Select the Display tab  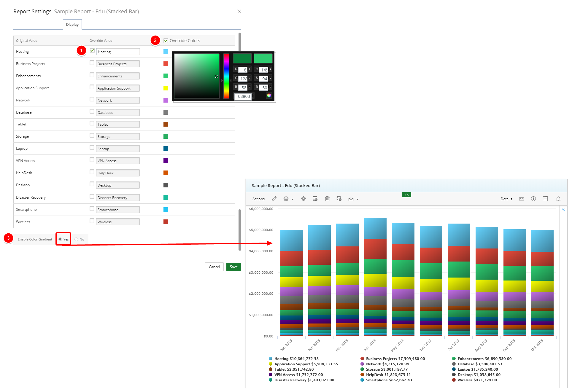pos(72,25)
